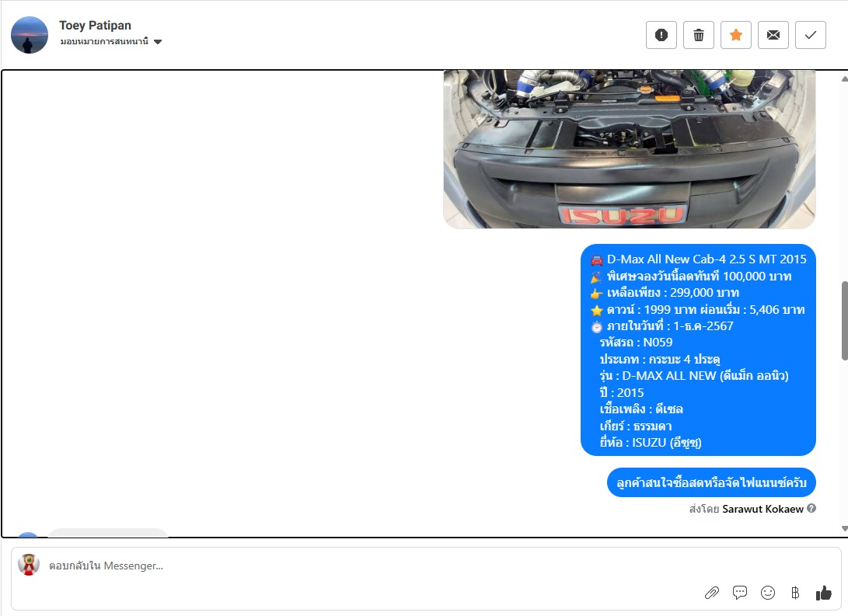The image size is (848, 616).
Task: Click the discount line 100,000 บาท
Action: 691,276
